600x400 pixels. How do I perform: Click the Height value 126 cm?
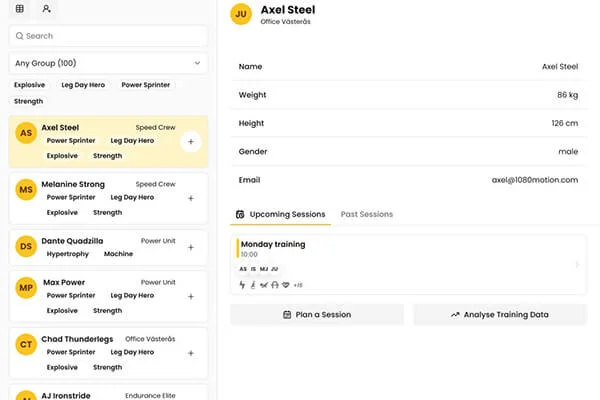point(565,123)
